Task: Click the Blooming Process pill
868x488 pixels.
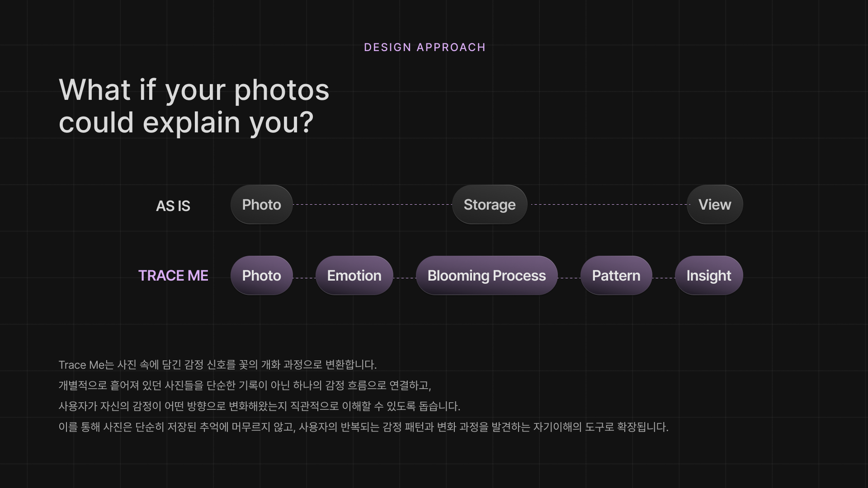Action: 487,276
